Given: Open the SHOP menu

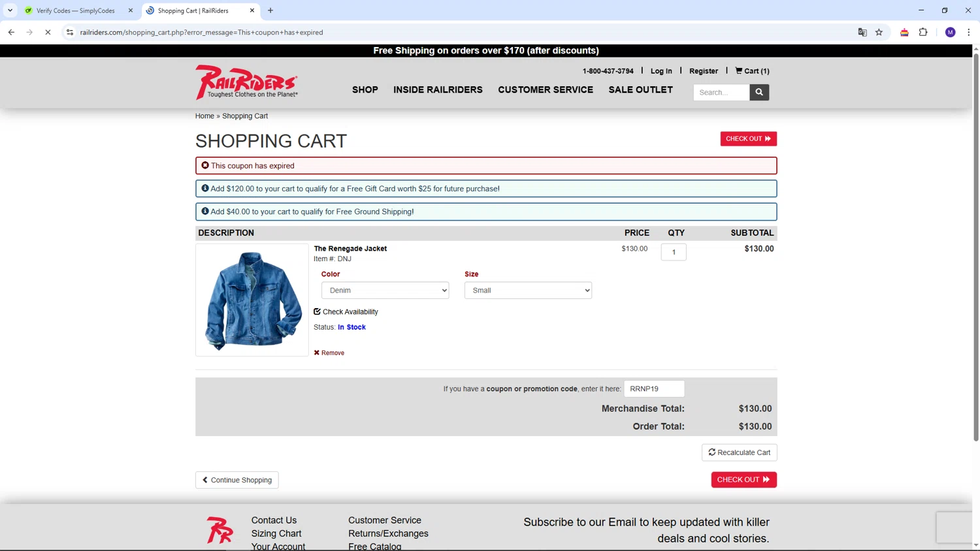Looking at the screenshot, I should pyautogui.click(x=365, y=90).
